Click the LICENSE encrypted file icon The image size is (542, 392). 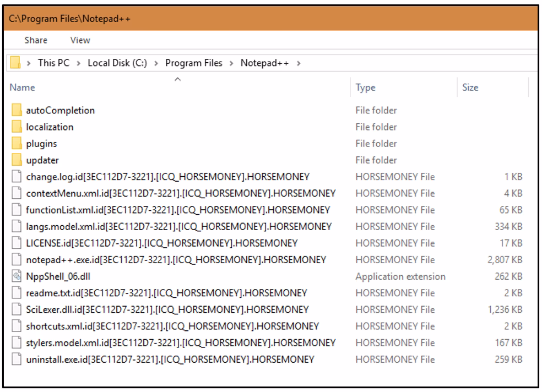click(16, 243)
